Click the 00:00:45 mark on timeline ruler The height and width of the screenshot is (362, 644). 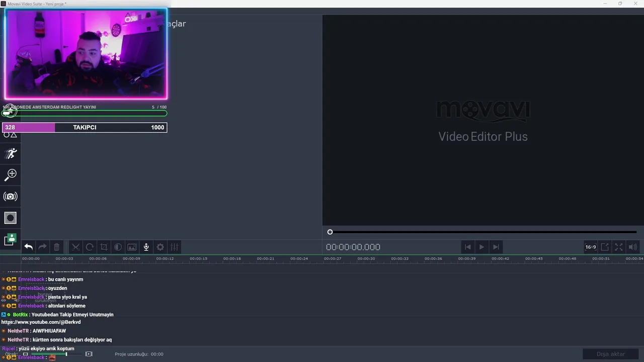pos(534,258)
